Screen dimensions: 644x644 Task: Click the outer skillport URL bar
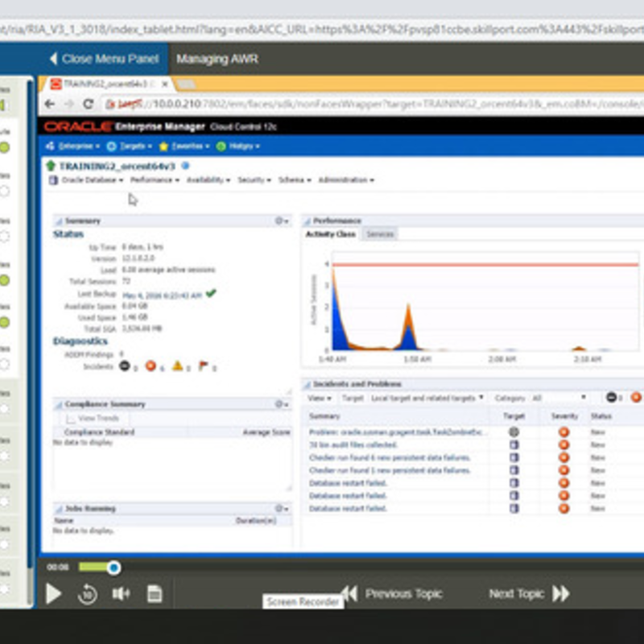(x=322, y=30)
